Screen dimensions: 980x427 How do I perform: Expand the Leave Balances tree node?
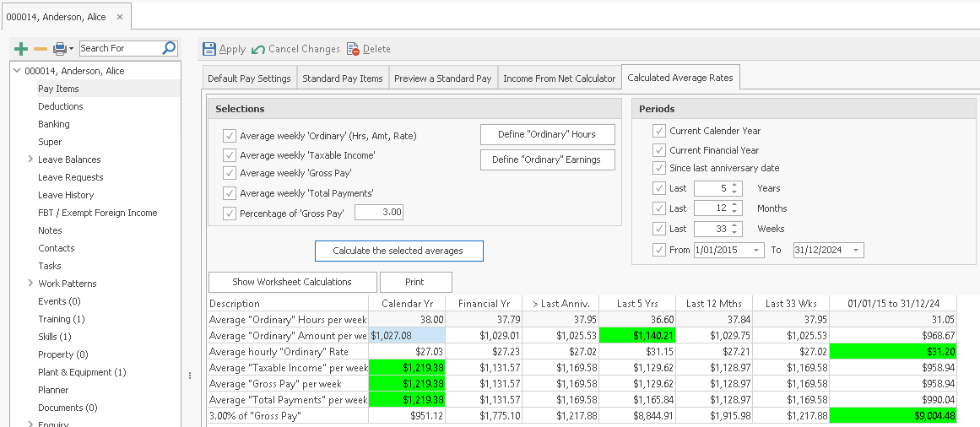30,159
